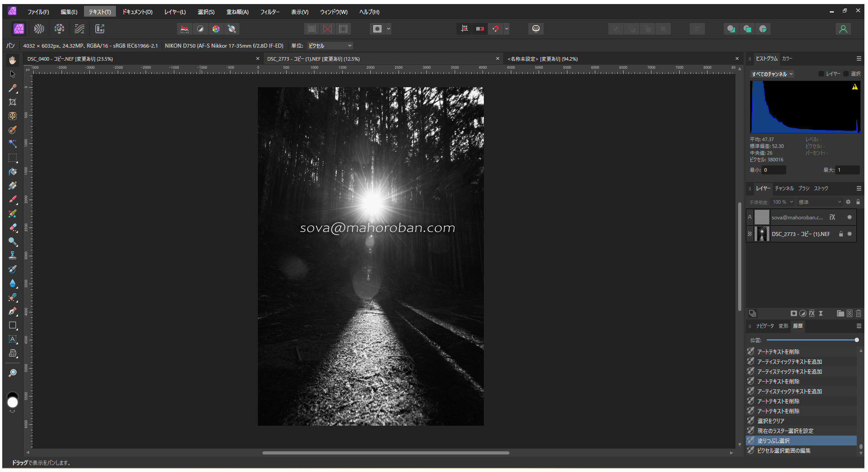This screenshot has height=472, width=868.
Task: Select the rectangular marquee selection tool
Action: tap(13, 158)
